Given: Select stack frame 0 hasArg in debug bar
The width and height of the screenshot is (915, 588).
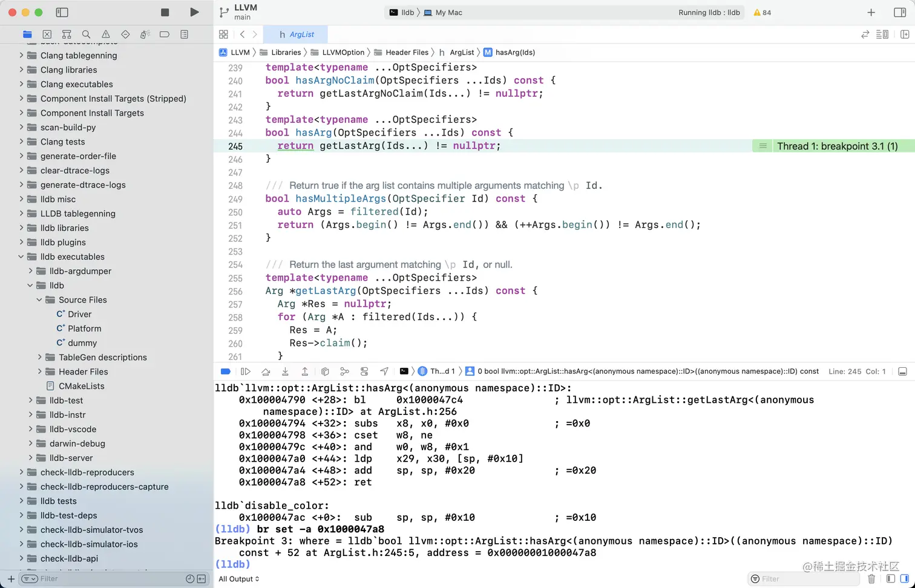Looking at the screenshot, I should pyautogui.click(x=642, y=371).
